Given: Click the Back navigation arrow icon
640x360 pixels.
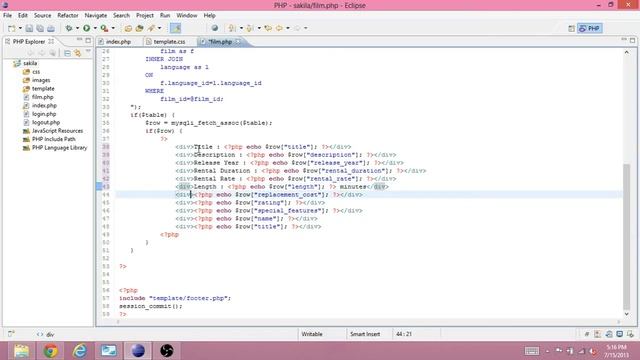Looking at the screenshot, I should coord(279,28).
